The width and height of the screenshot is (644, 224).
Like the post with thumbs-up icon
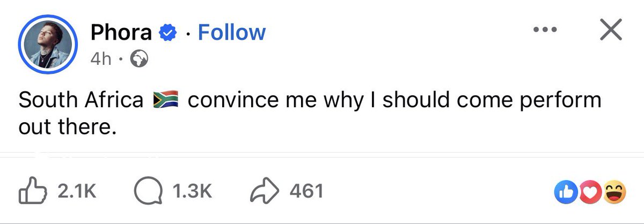click(x=32, y=192)
